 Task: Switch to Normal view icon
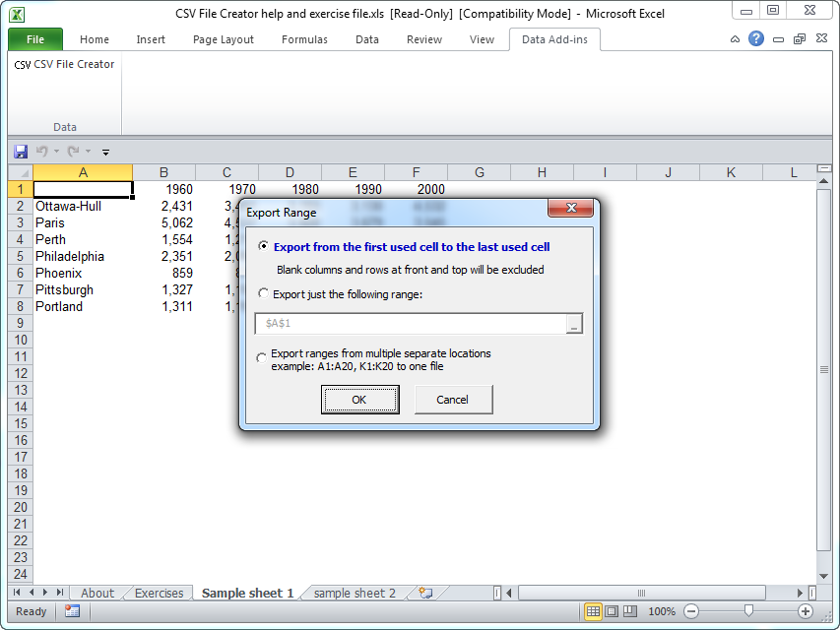(593, 611)
